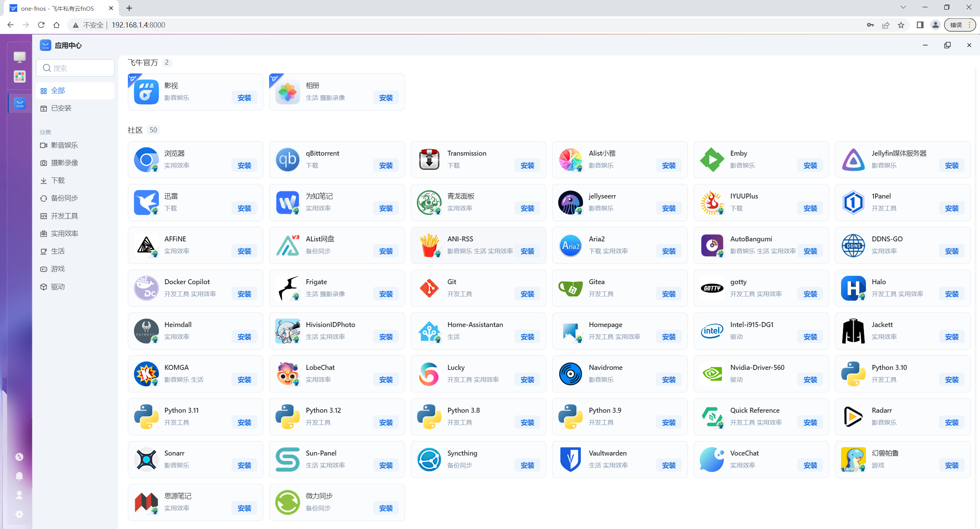
Task: Filter apps by 游戏 category
Action: point(75,269)
